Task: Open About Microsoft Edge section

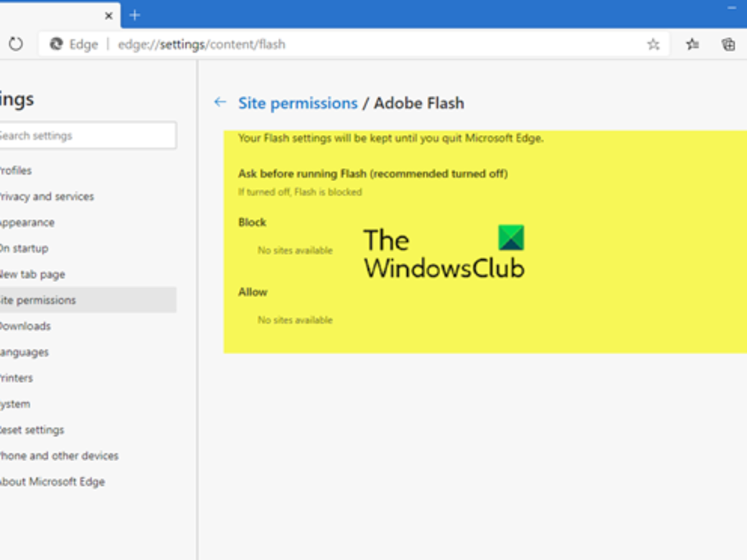Action: click(52, 482)
